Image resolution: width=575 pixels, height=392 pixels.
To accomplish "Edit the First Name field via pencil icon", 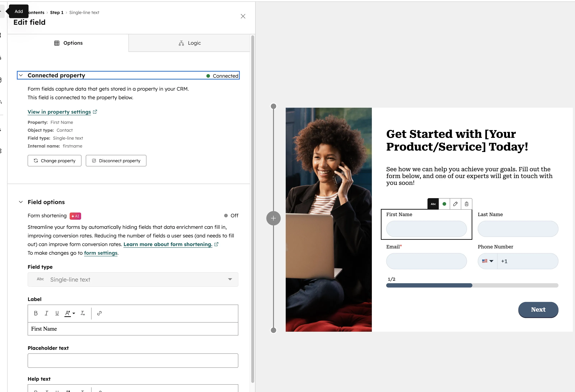I will (455, 204).
